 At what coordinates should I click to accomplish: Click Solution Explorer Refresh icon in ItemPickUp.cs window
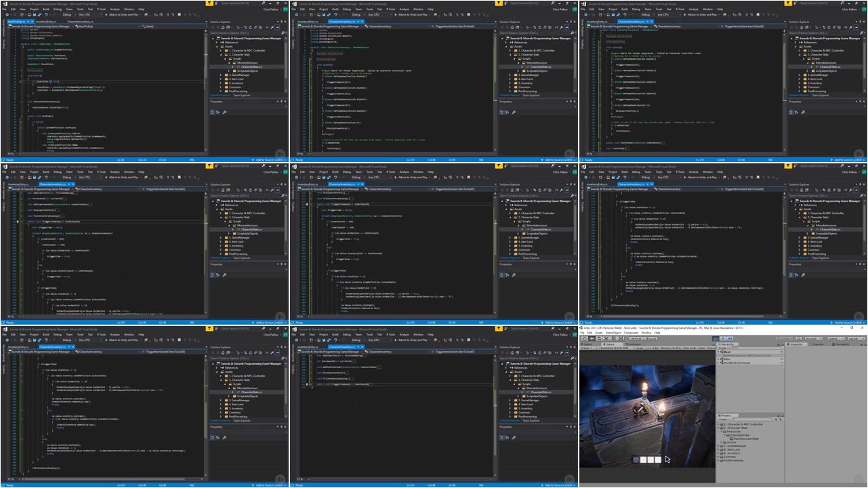(250, 27)
